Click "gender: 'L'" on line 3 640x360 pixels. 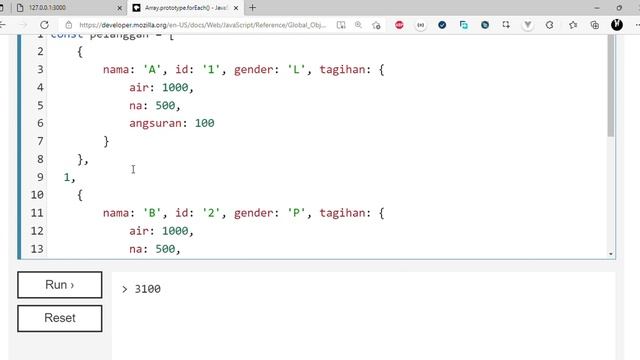[270, 69]
